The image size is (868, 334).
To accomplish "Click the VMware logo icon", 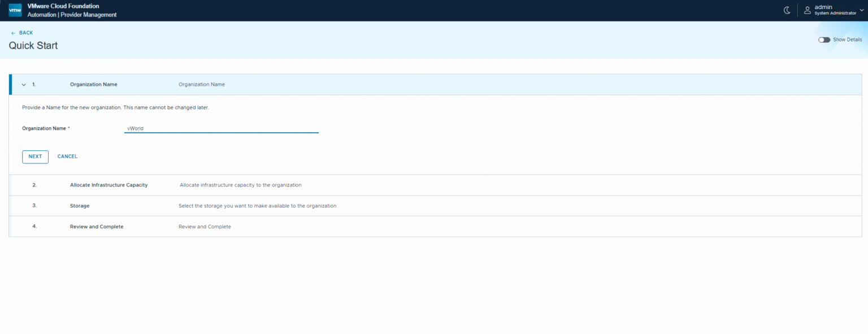I will (15, 10).
